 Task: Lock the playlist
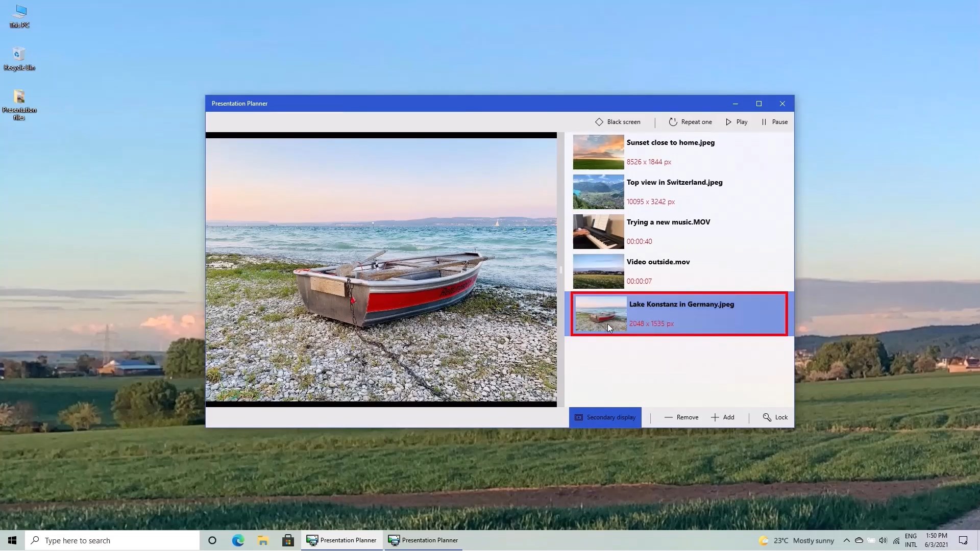tap(775, 417)
